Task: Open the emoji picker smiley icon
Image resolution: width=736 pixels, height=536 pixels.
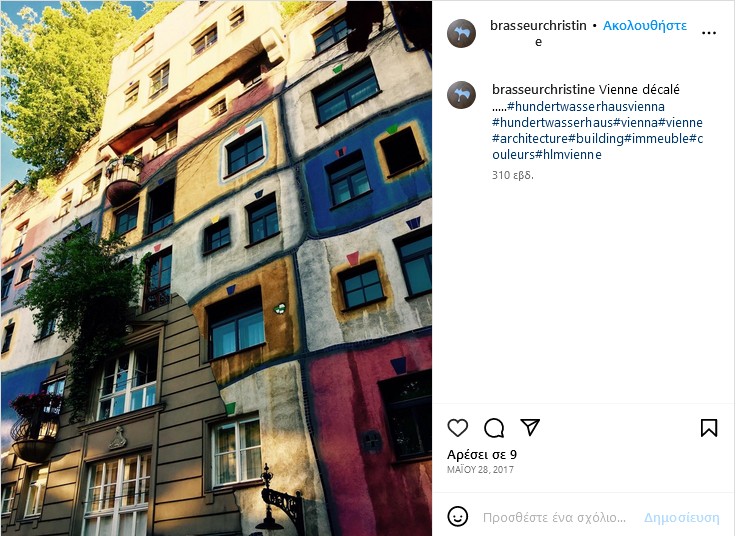Action: (458, 517)
